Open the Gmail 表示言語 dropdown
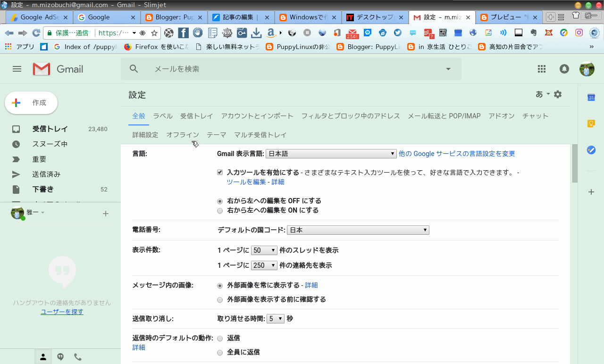 pos(330,153)
